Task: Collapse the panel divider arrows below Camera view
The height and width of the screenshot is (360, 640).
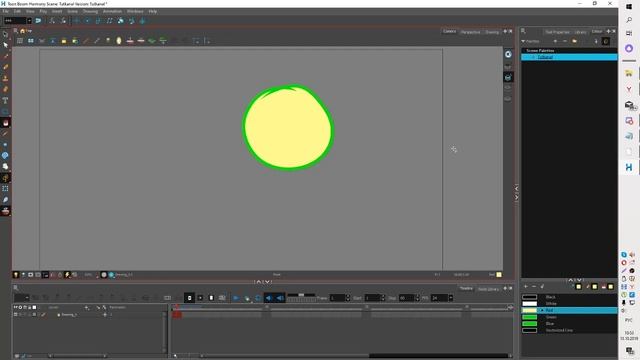Action: [x=263, y=282]
